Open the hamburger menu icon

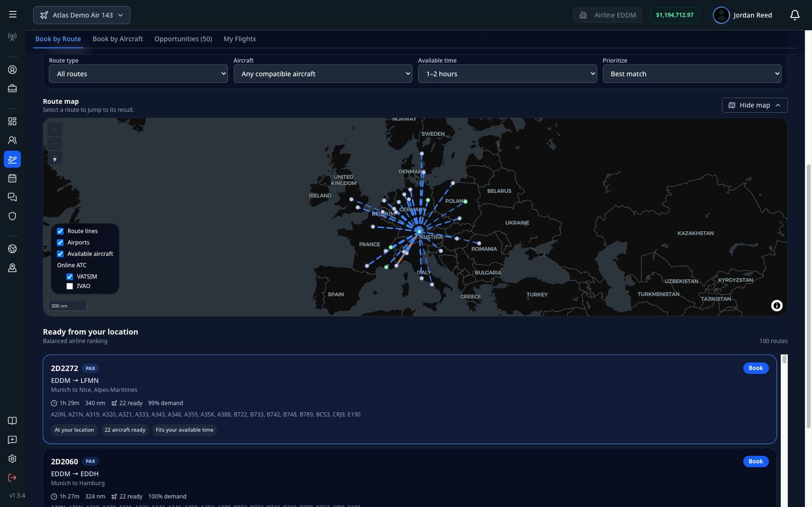[x=13, y=15]
